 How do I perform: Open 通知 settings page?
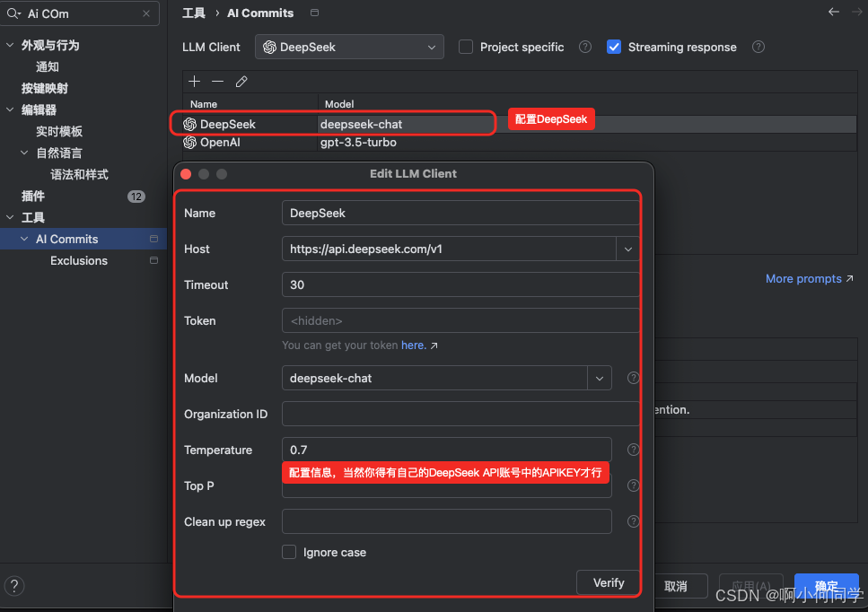coord(48,67)
